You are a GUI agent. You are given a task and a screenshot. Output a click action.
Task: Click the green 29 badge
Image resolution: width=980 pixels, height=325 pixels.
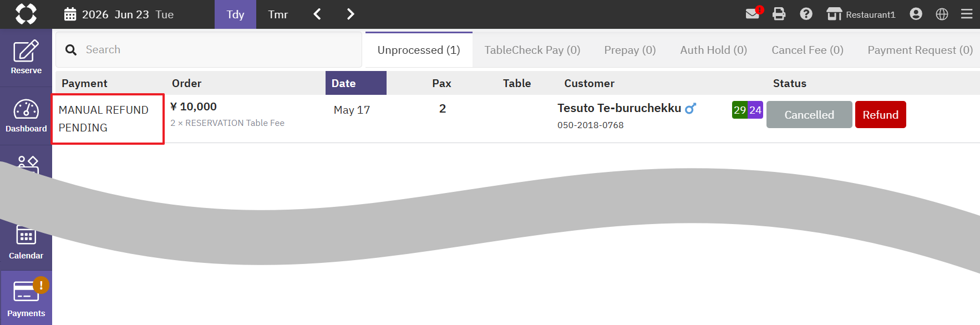click(x=740, y=110)
